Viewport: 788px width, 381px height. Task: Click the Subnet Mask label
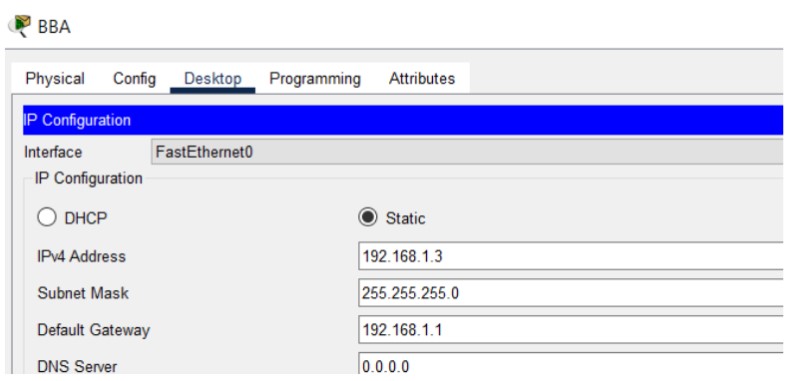click(82, 293)
